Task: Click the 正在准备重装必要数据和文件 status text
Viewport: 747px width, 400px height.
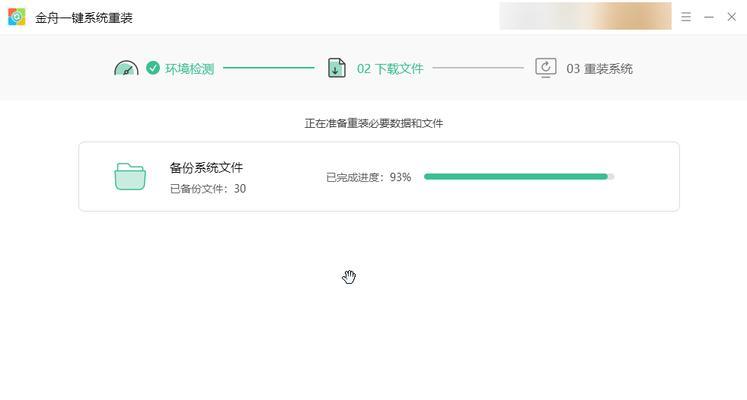Action: point(374,123)
